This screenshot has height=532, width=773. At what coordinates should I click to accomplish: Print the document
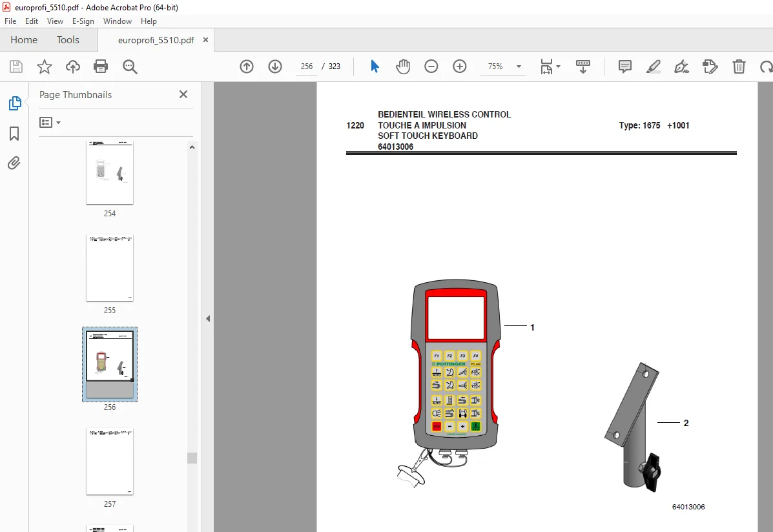pyautogui.click(x=101, y=66)
